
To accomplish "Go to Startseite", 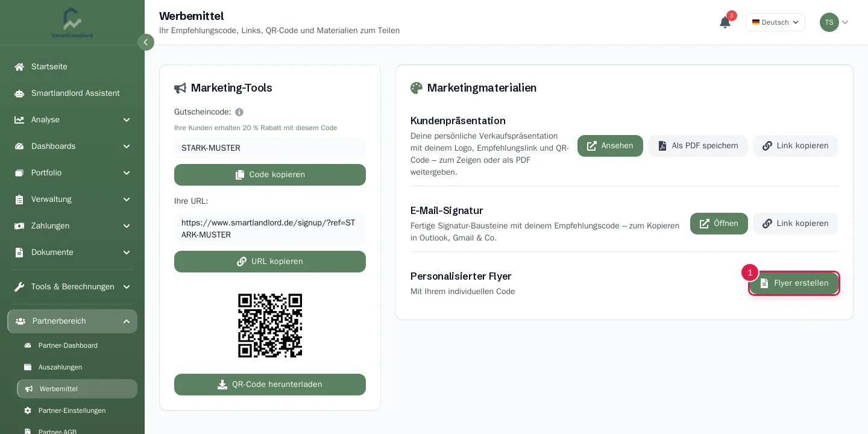I will (x=72, y=67).
